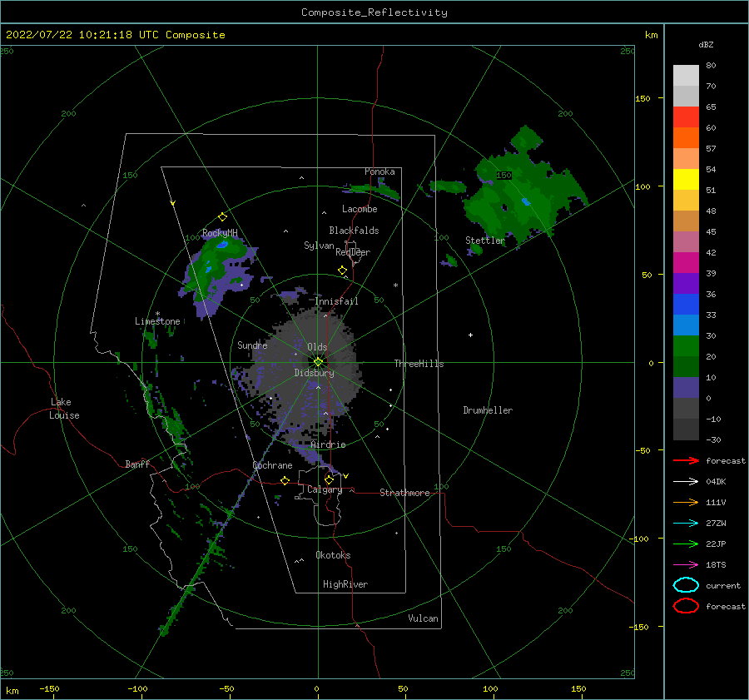Select the red 60-65 dBZ color swatch

point(686,117)
